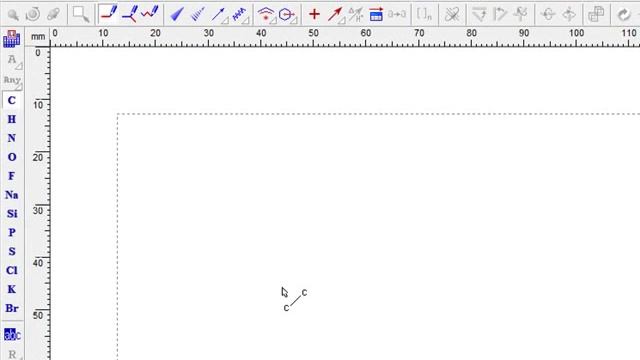Click the atom-to-atom Mapping tool
640x360 pixels.
[x=397, y=15]
